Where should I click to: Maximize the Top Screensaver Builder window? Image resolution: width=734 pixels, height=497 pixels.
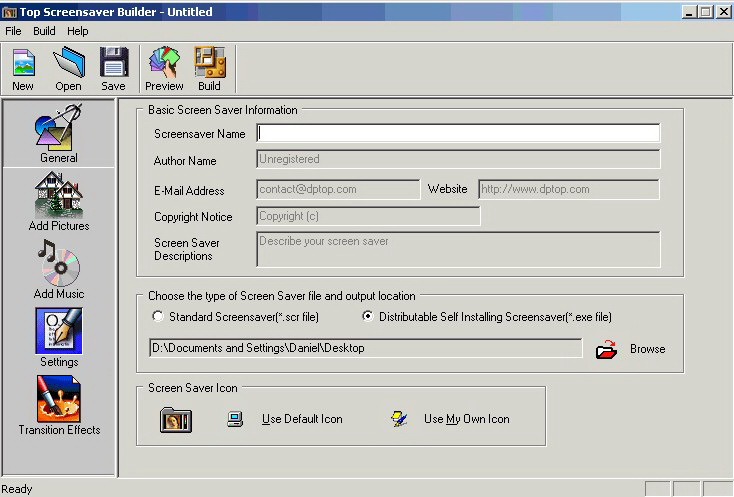point(705,12)
